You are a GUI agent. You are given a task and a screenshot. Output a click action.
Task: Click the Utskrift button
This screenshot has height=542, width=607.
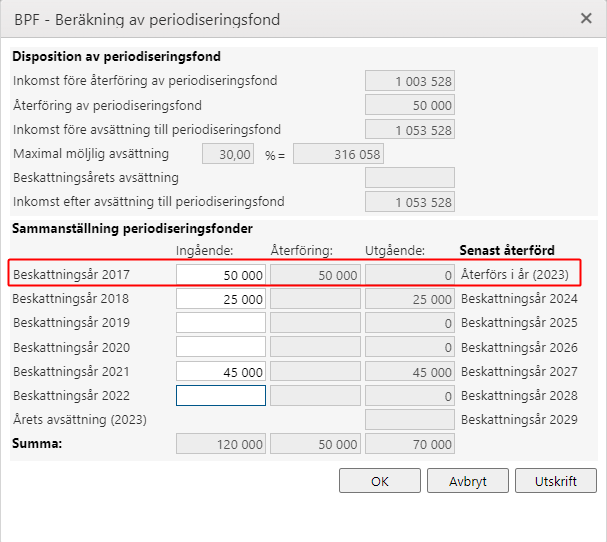tap(556, 481)
